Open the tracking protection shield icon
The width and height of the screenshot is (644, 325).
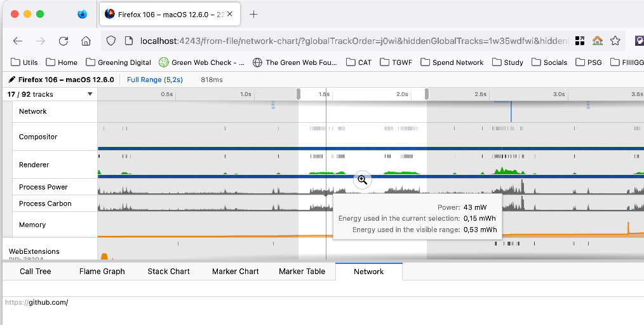click(111, 41)
